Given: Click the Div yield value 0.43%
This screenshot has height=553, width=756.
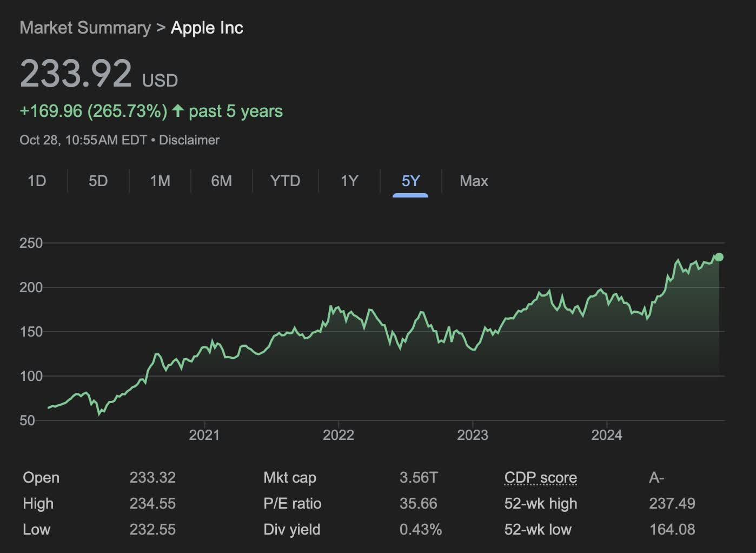Looking at the screenshot, I should [x=421, y=530].
